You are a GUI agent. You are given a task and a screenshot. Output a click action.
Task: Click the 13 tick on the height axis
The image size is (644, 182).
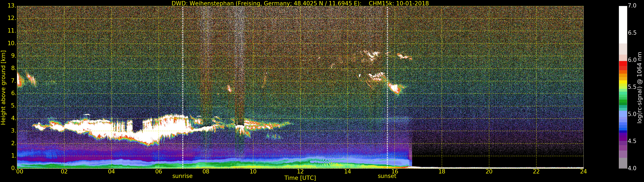point(12,6)
